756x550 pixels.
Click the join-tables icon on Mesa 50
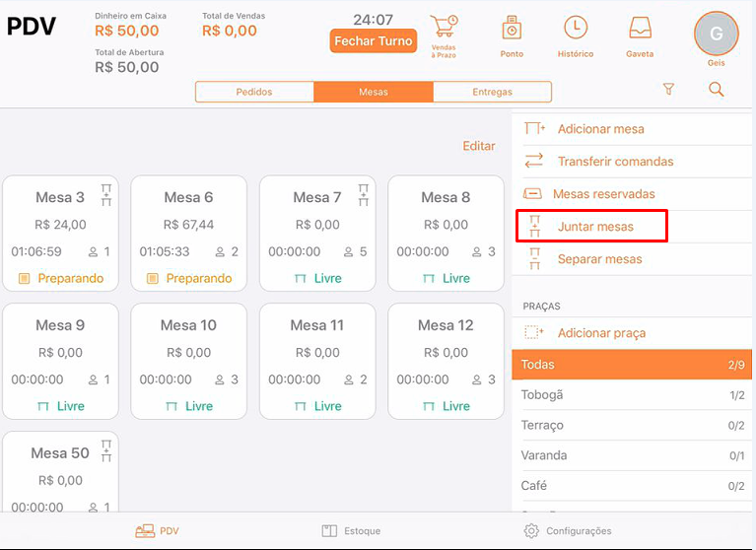point(106,450)
